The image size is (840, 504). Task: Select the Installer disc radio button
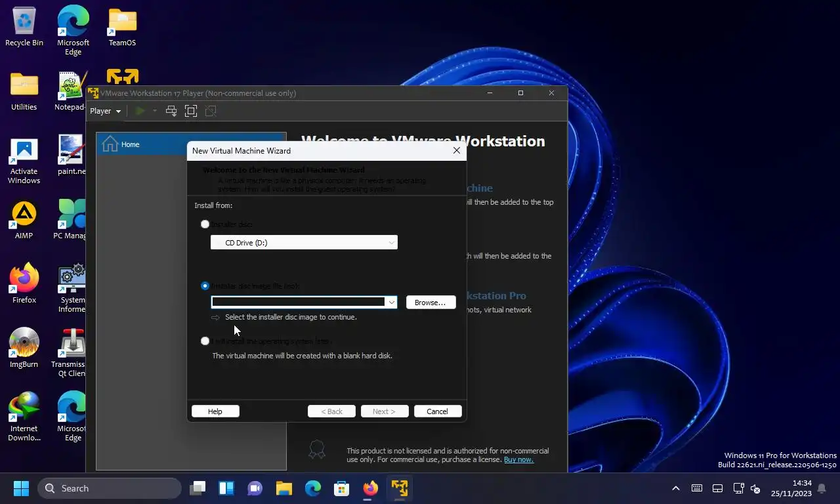pos(205,224)
